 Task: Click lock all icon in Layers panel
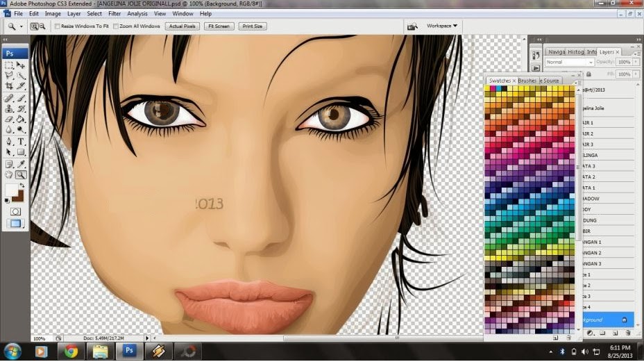(x=588, y=74)
